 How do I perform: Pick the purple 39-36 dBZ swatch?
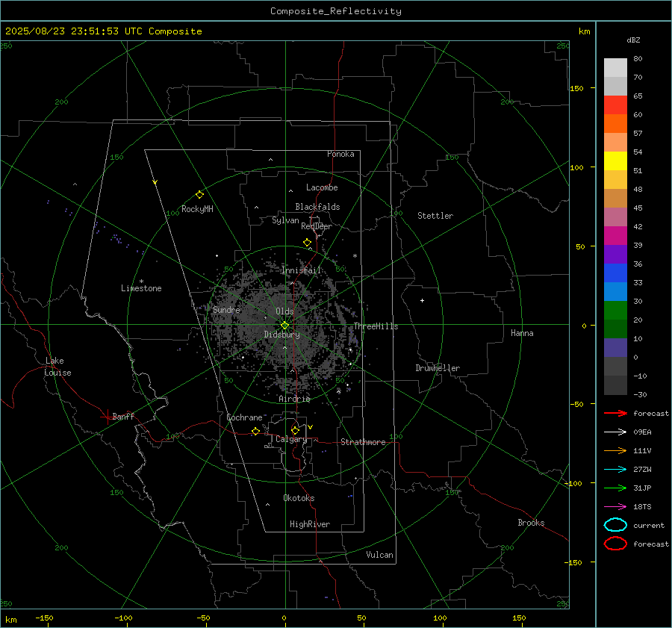tap(615, 255)
